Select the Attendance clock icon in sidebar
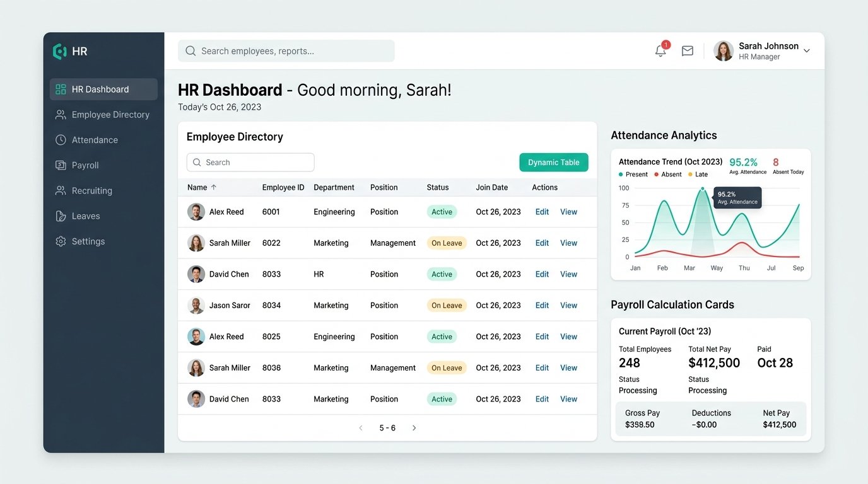868x484 pixels. pos(61,140)
